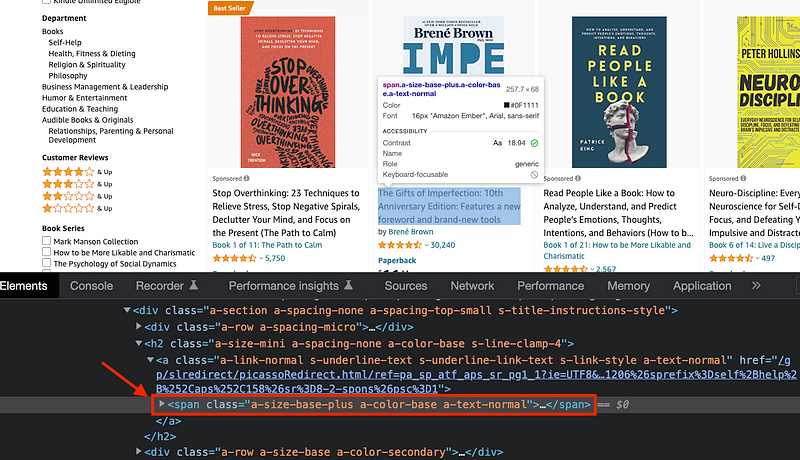
Task: Collapse the a-link-normal anchor node
Action: coord(150,360)
